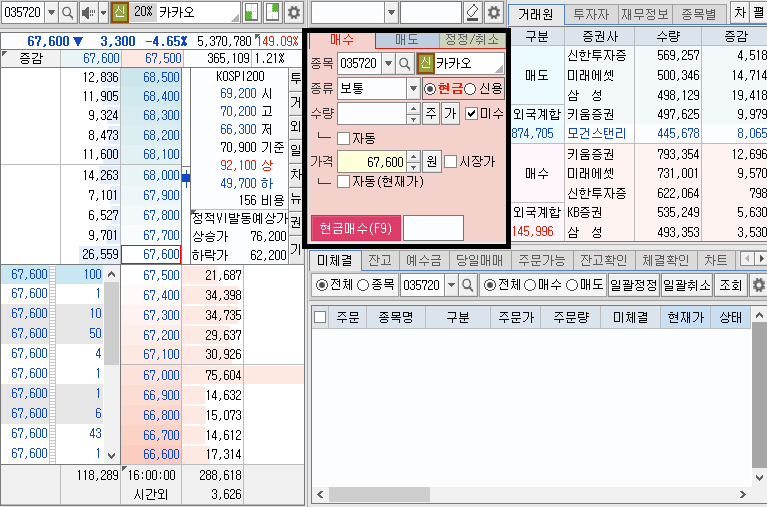Select the lower-left green layout icon

pyautogui.click(x=251, y=13)
